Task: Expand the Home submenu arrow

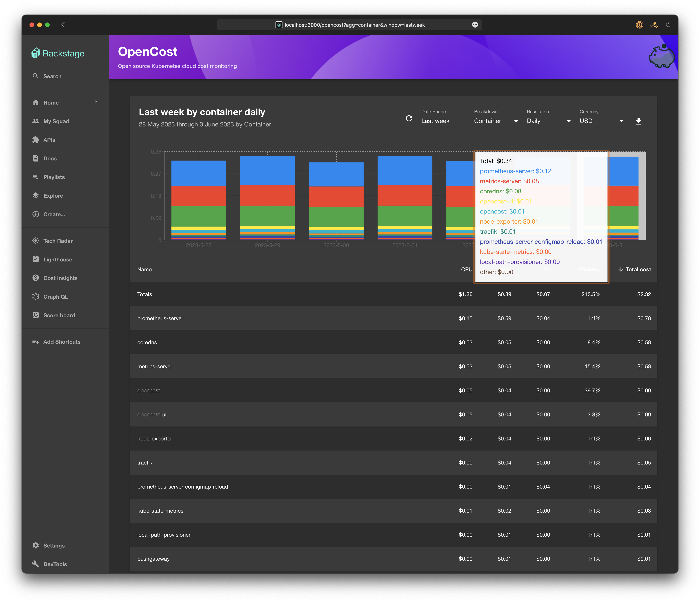Action: click(96, 102)
